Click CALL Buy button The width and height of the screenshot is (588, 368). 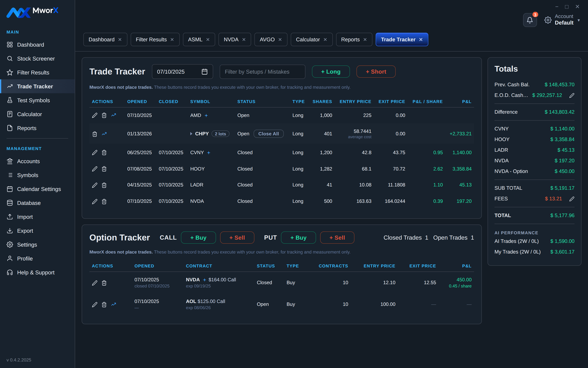pos(198,238)
